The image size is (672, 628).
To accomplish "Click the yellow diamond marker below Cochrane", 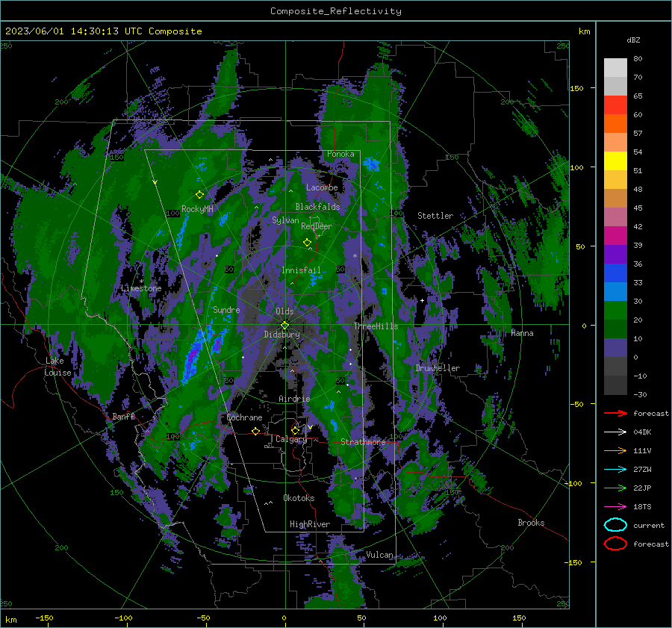I will coord(256,431).
